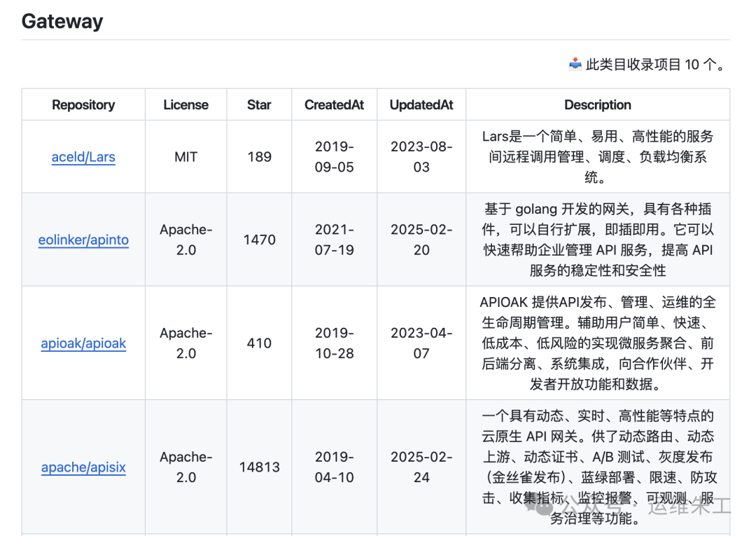This screenshot has width=756, height=536.
Task: Select updated date 2023-08-03
Action: point(421,157)
